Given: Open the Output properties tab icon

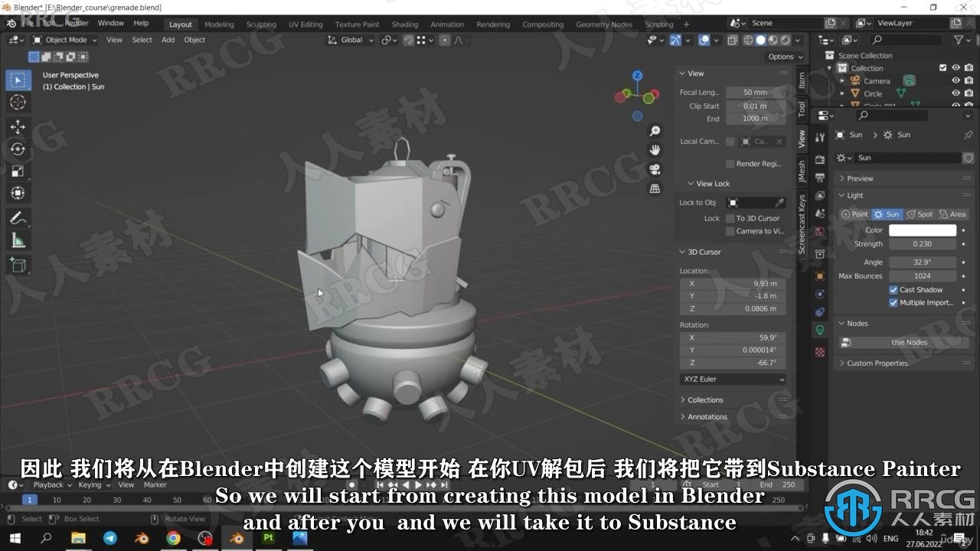Looking at the screenshot, I should [x=820, y=178].
